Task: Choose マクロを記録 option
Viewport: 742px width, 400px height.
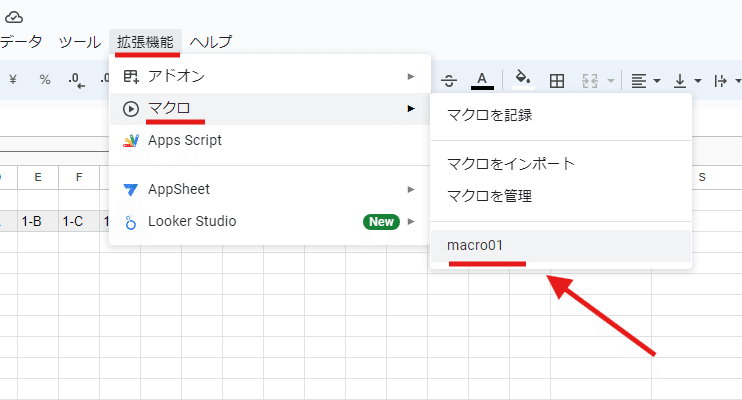Action: (x=561, y=115)
